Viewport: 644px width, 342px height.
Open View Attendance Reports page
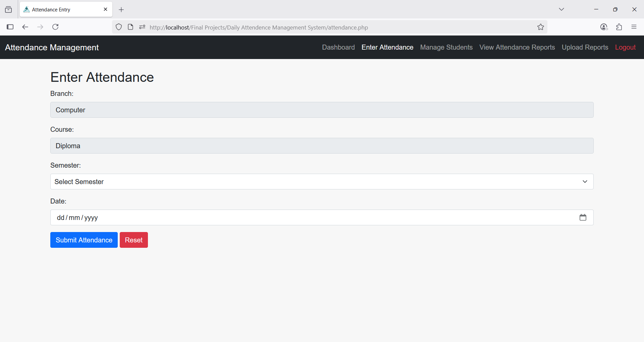tap(517, 47)
